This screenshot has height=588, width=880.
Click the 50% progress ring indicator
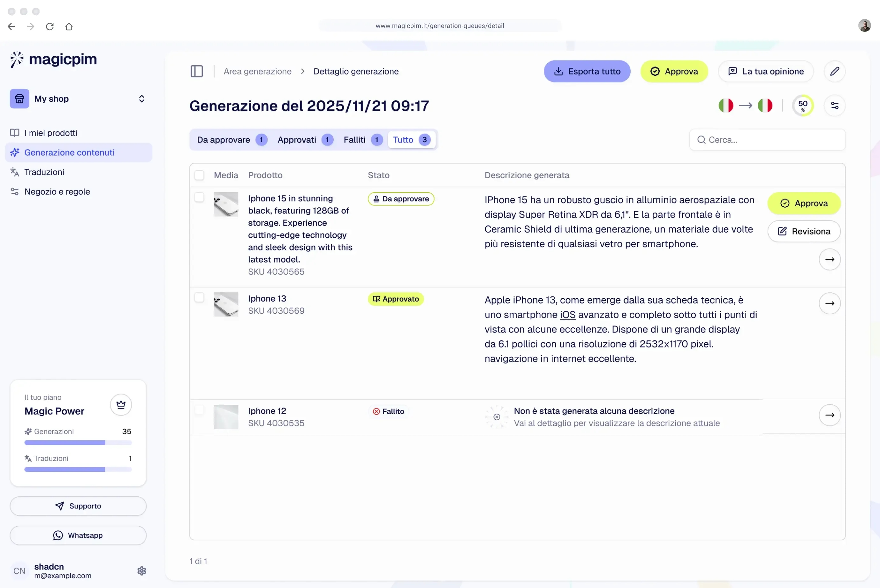click(802, 106)
